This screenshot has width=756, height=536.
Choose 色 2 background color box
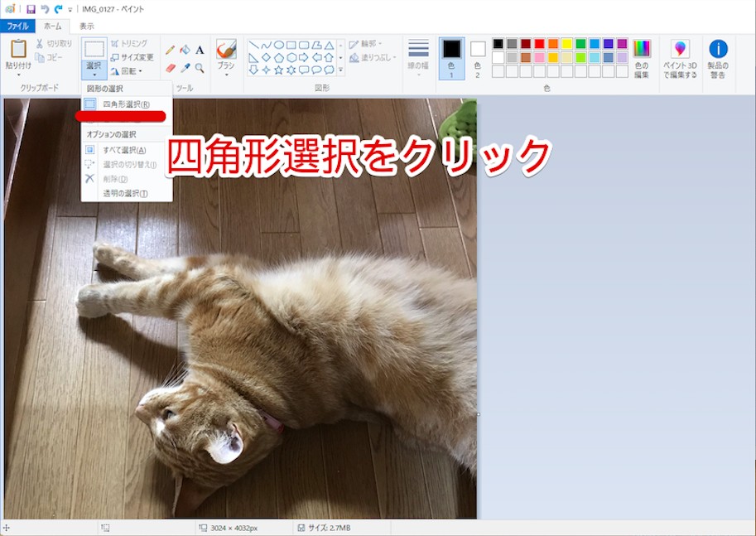(x=478, y=50)
